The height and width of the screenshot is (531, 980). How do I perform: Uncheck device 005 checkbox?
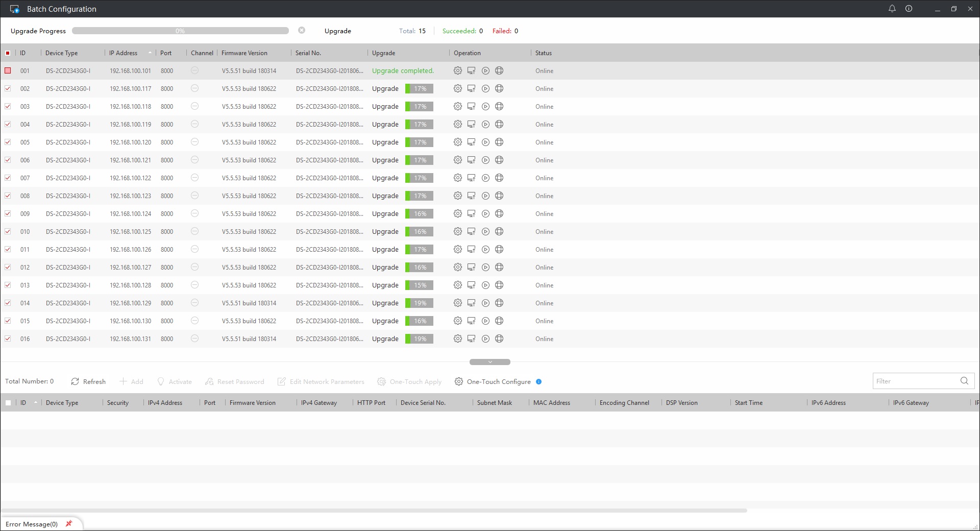click(8, 142)
